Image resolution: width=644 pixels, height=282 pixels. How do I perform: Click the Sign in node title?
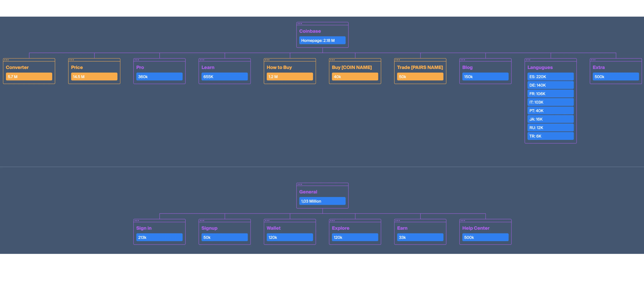click(144, 228)
